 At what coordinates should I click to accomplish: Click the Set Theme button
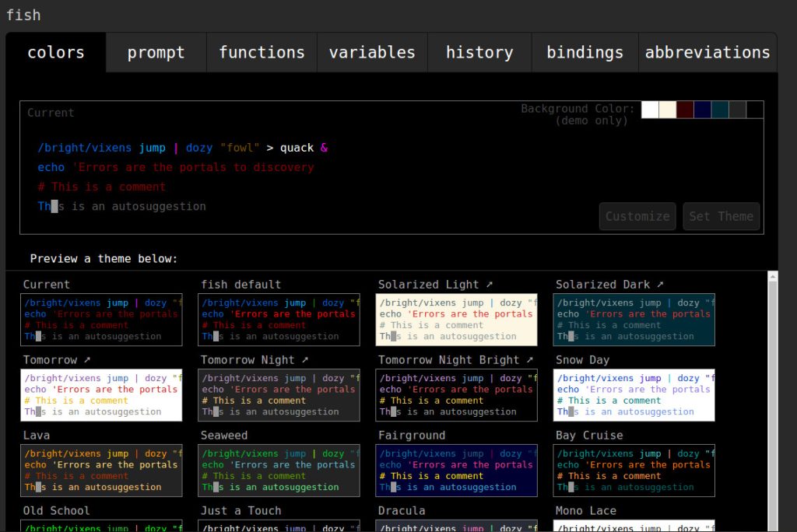tap(721, 216)
